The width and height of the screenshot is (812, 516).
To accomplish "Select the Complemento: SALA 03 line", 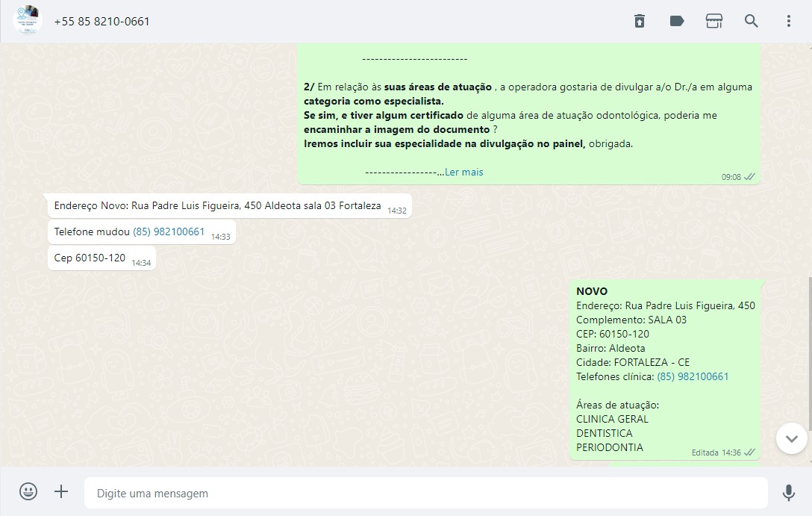I will [x=631, y=320].
